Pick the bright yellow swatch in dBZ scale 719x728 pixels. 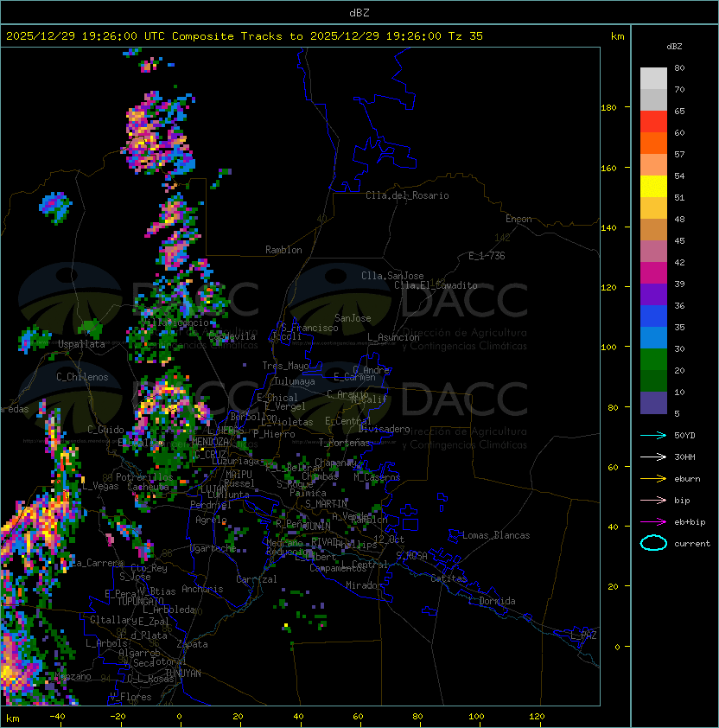click(x=653, y=187)
